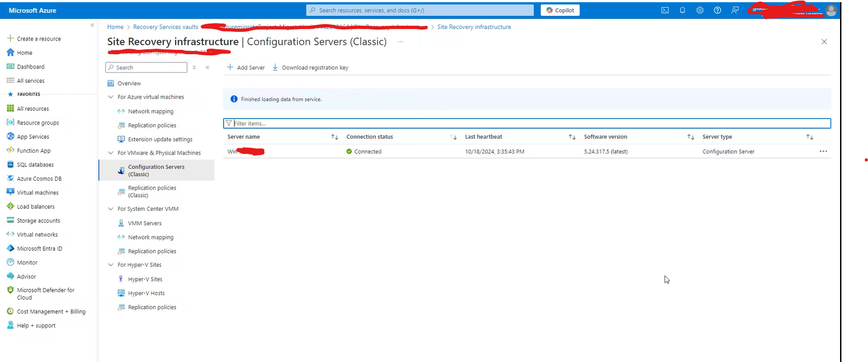This screenshot has height=362, width=868.
Task: Open Overview in resource menu
Action: (124, 83)
